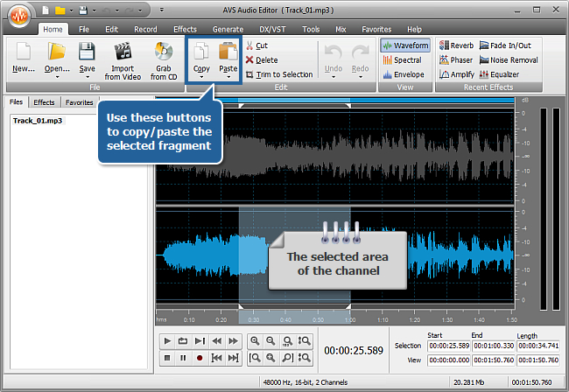
Task: Start playback with the Play button
Action: click(x=167, y=341)
